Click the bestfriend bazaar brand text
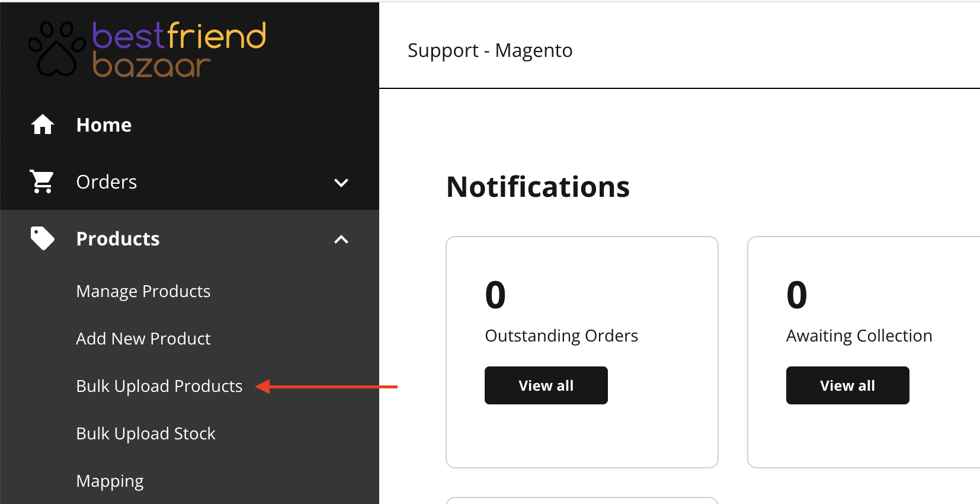980x504 pixels. click(179, 50)
